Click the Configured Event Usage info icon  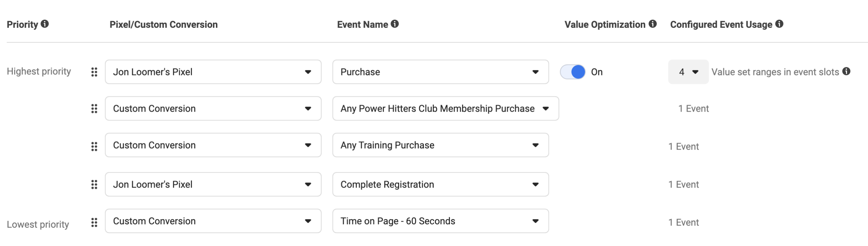click(x=780, y=24)
